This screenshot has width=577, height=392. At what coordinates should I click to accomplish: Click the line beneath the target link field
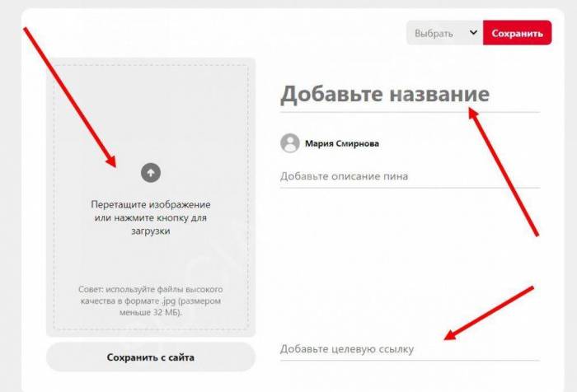(x=410, y=361)
